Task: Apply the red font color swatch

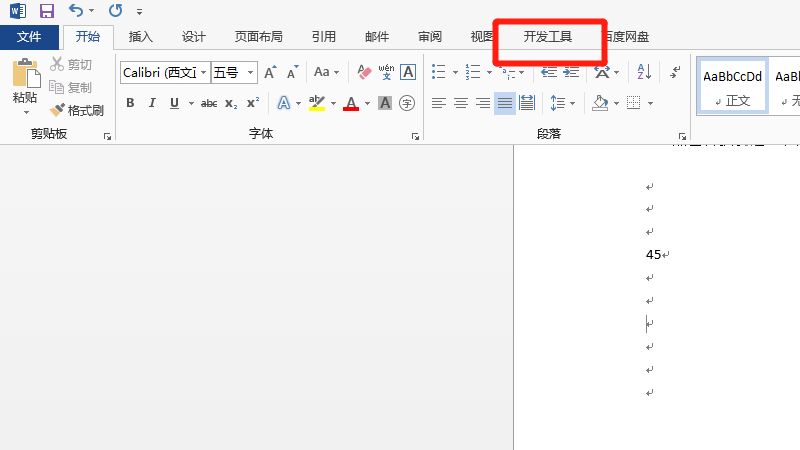Action: click(350, 103)
